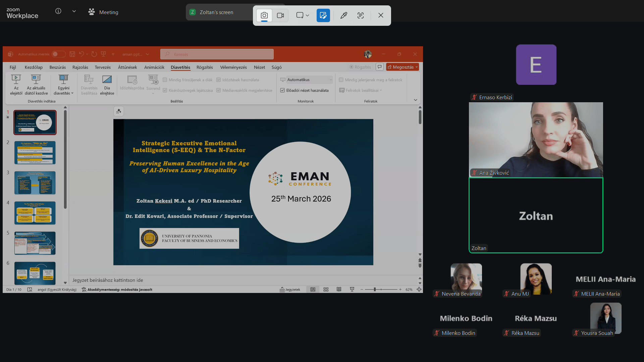Open the Animációk ribbon tab
Image resolution: width=644 pixels, height=362 pixels.
pyautogui.click(x=154, y=67)
